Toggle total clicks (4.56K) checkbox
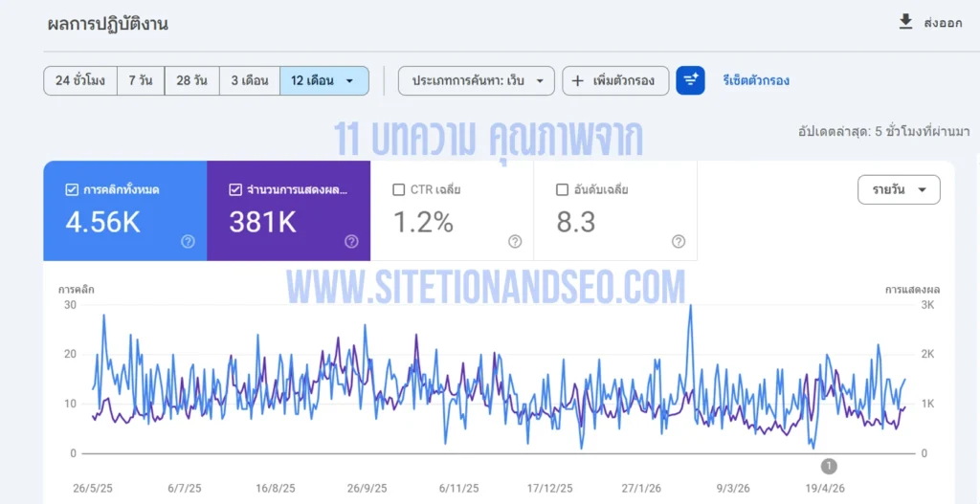 coord(71,190)
